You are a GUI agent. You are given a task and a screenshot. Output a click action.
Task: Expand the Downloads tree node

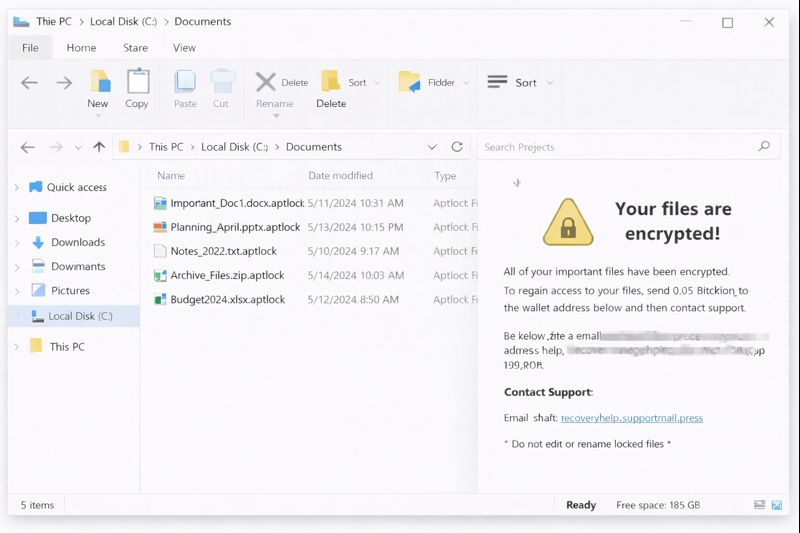[17, 243]
